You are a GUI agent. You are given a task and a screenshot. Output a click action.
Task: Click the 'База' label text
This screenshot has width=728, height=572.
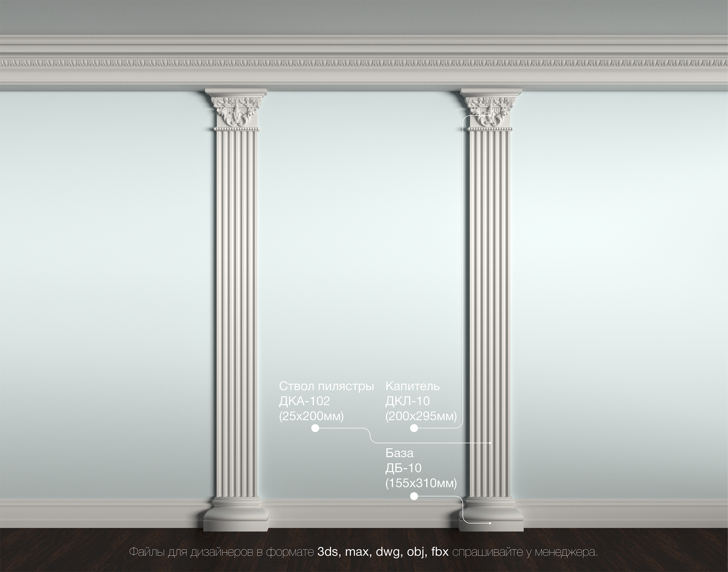pyautogui.click(x=399, y=453)
